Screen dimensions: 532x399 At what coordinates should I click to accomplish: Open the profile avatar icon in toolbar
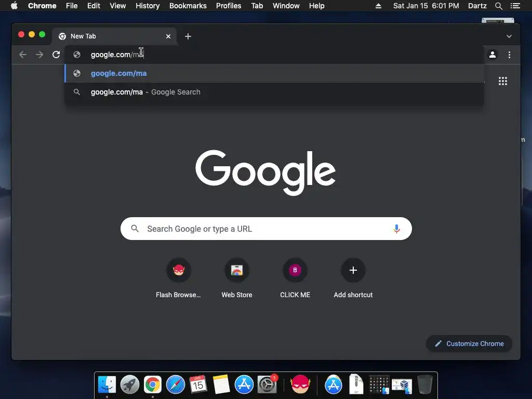tap(493, 55)
